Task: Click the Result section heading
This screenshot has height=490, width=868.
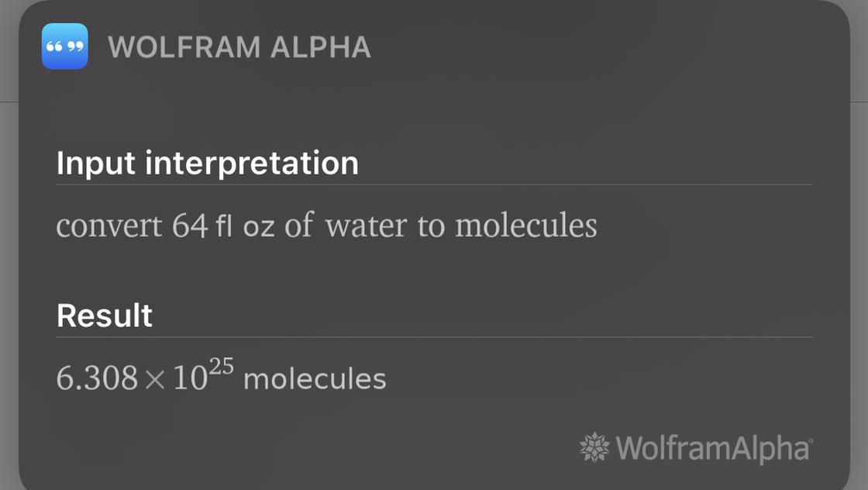Action: (105, 316)
